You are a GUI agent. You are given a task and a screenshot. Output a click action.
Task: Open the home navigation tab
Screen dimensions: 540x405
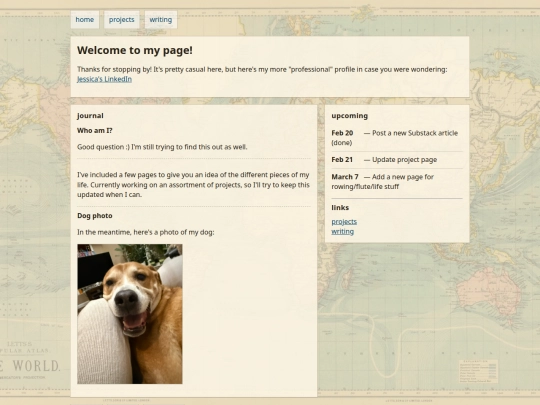[x=85, y=20]
